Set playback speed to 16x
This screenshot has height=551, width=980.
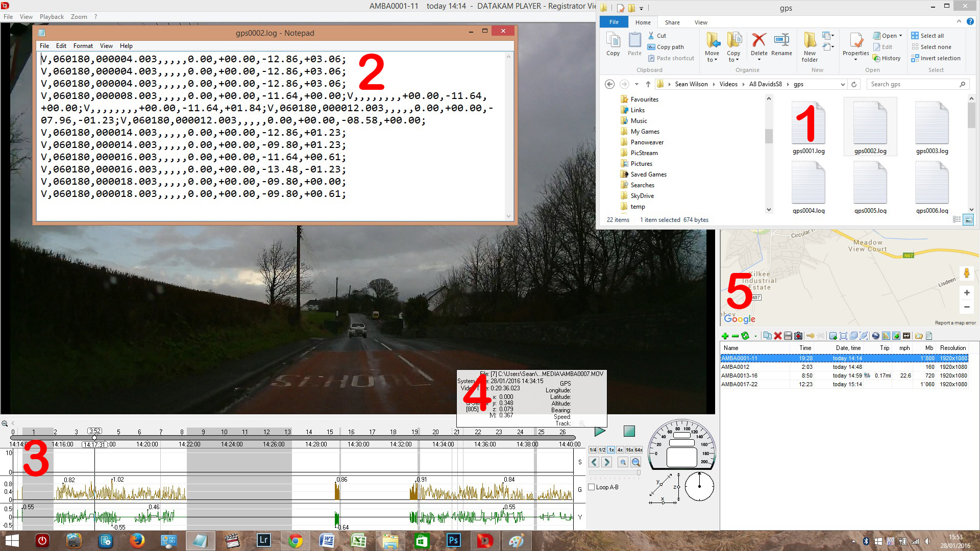point(629,450)
